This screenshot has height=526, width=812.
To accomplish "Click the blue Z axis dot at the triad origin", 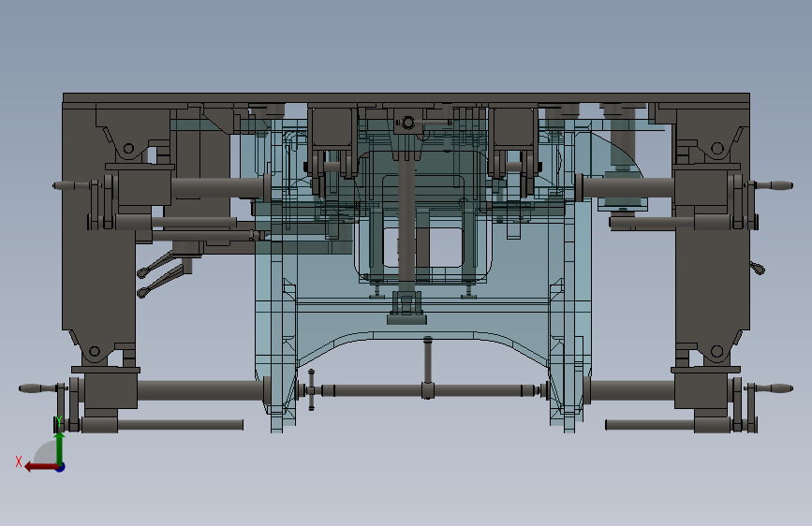I will pos(61,467).
